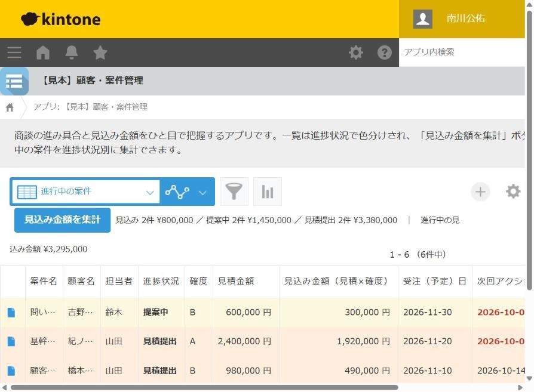Click the date 2026-11-30
534x392 pixels.
point(428,312)
